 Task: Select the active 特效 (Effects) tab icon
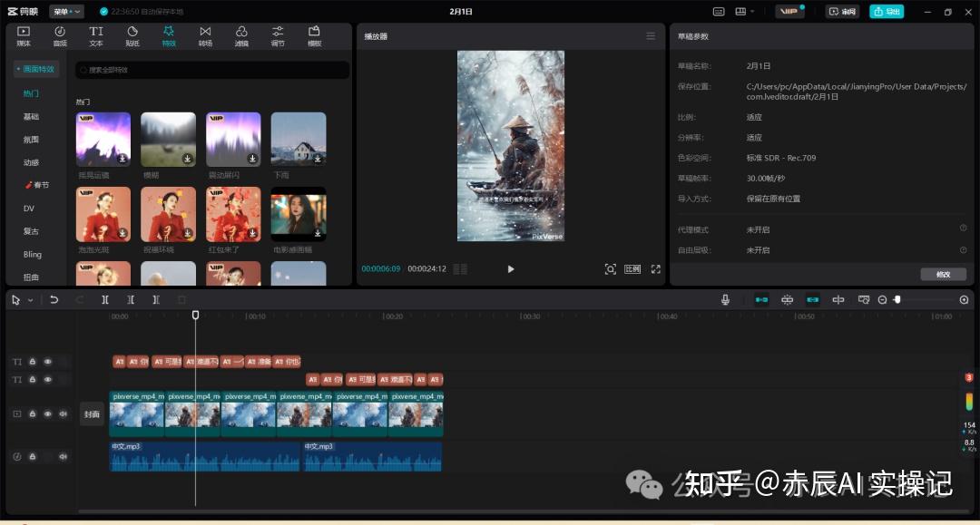pyautogui.click(x=169, y=31)
